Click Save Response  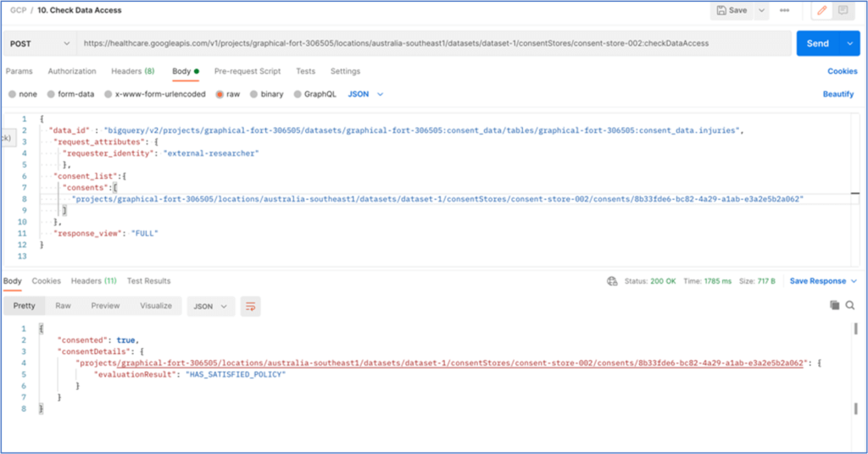tap(818, 281)
